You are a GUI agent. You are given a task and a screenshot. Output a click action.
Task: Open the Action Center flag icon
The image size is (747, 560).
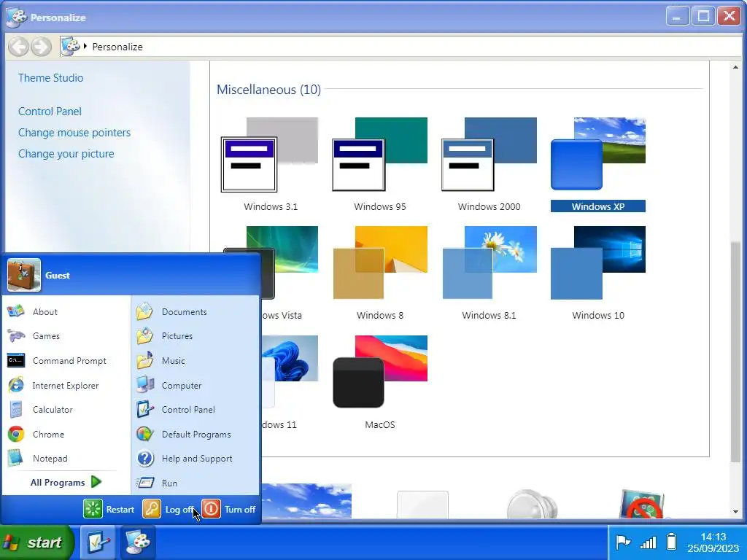click(623, 542)
